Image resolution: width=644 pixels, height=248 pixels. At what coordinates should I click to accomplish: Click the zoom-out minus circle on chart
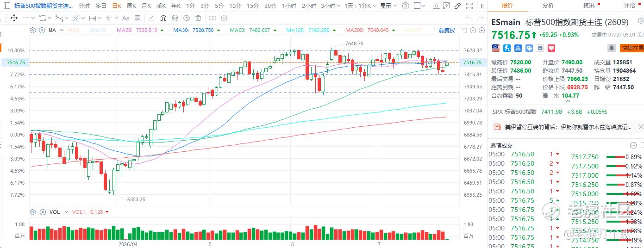[x=473, y=30]
